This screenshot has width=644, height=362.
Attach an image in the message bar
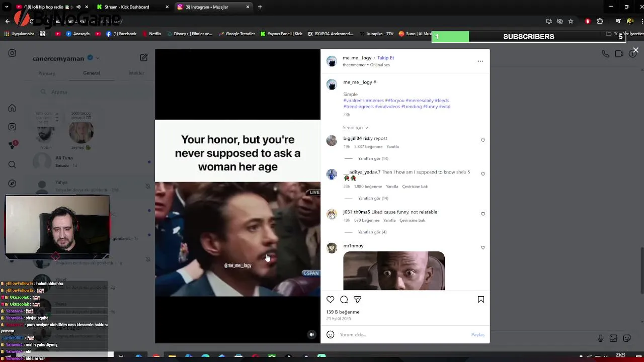pyautogui.click(x=613, y=338)
